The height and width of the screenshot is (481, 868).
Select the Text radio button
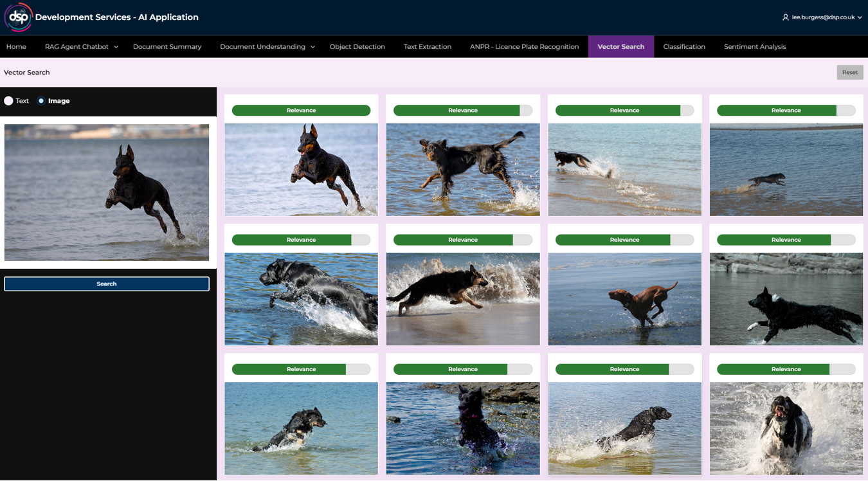point(9,101)
